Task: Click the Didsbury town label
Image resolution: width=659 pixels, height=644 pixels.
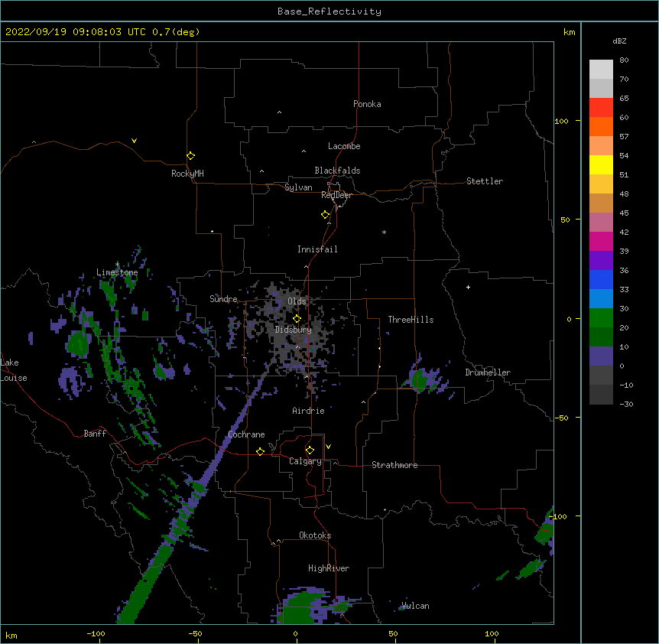Action: coord(294,330)
